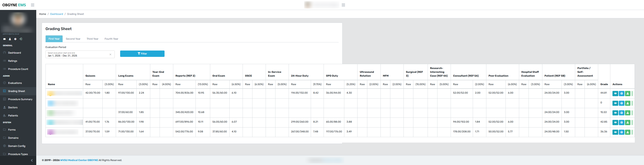Open the settings gear icon under admin email
Screen dimensions: 644x165
(x=15, y=39)
